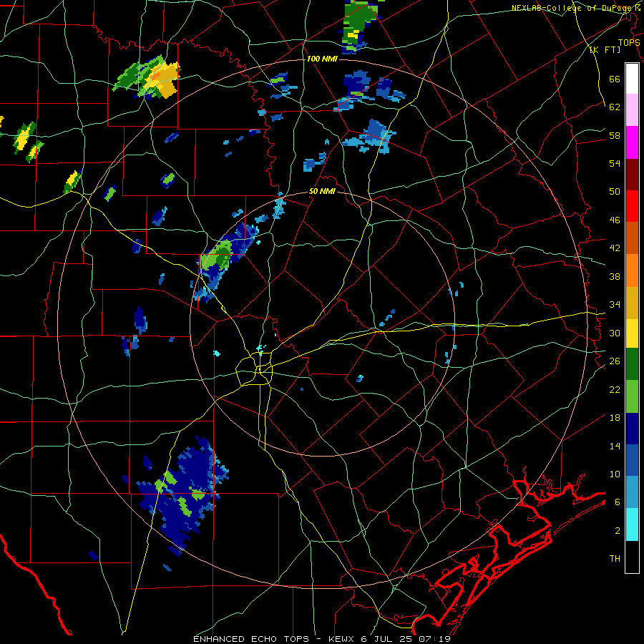Click the Enhanced Echo Tops KEWX title
The image size is (644, 644).
[322, 639]
